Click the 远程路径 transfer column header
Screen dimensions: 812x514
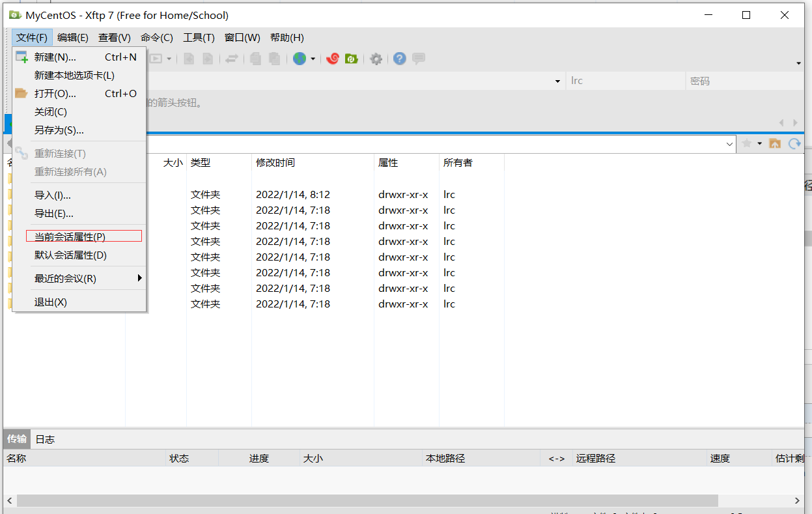[640, 459]
